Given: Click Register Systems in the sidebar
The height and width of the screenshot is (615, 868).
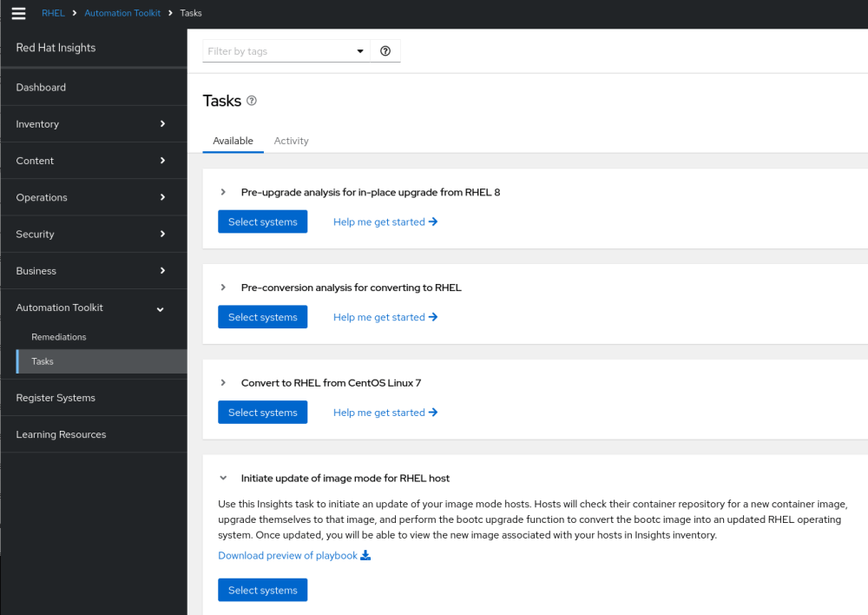Looking at the screenshot, I should click(x=56, y=397).
